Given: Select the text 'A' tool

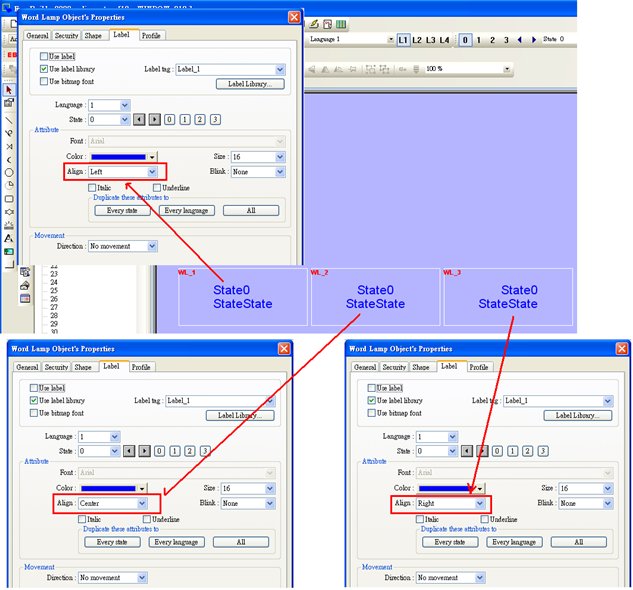Looking at the screenshot, I should click(x=9, y=238).
